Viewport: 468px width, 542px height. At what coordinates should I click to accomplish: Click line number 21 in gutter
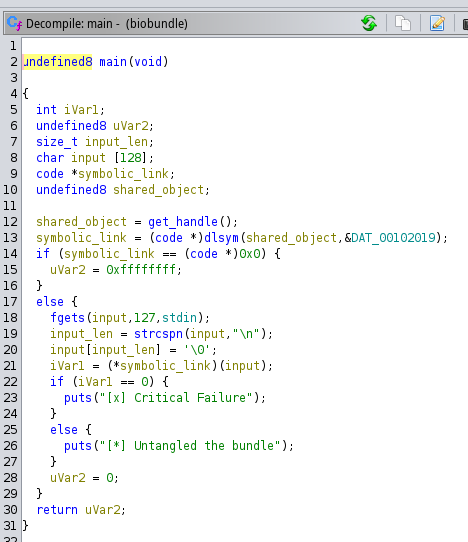coord(10,366)
